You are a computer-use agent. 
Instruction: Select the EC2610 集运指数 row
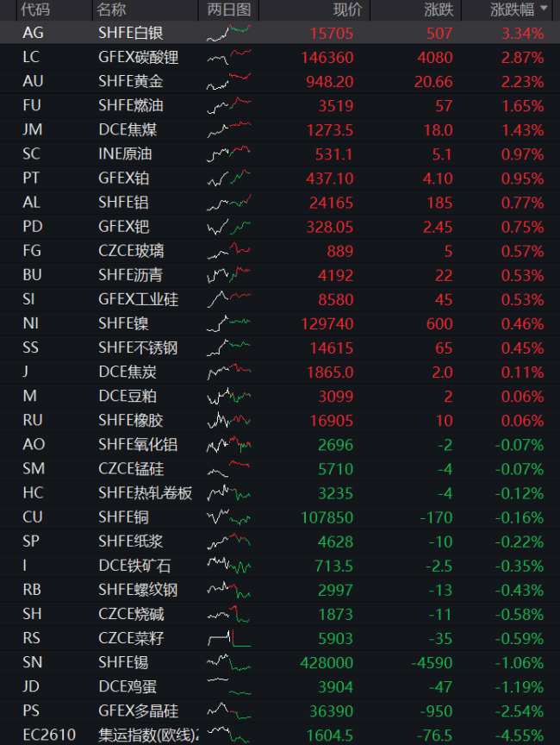pos(280,735)
